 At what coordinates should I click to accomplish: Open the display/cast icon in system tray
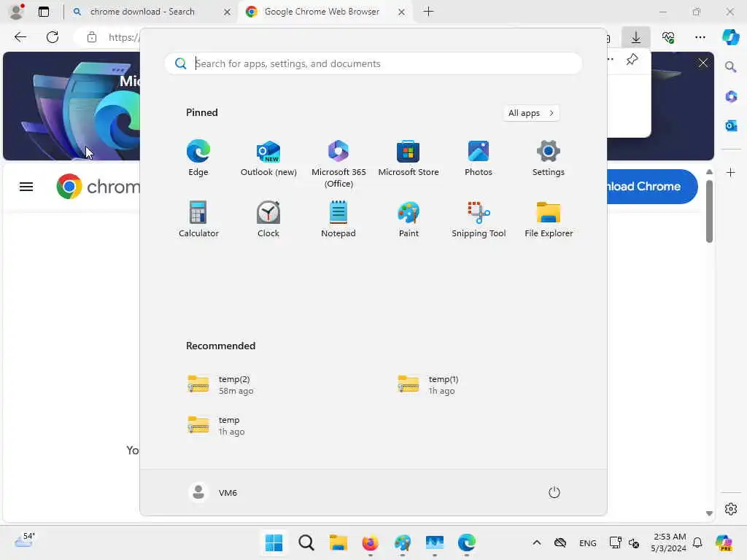(x=615, y=542)
